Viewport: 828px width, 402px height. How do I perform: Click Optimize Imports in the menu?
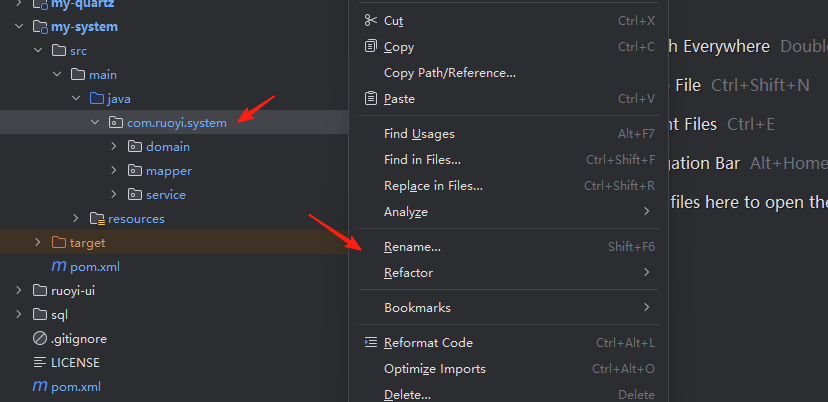click(434, 369)
